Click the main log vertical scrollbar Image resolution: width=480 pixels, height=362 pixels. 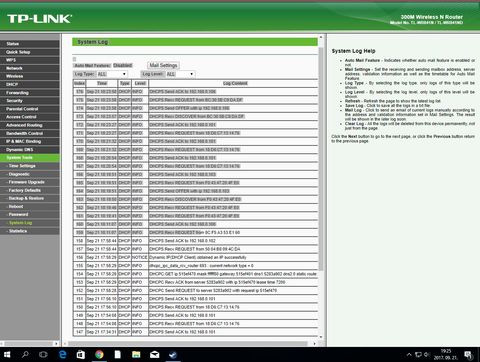pyautogui.click(x=321, y=158)
